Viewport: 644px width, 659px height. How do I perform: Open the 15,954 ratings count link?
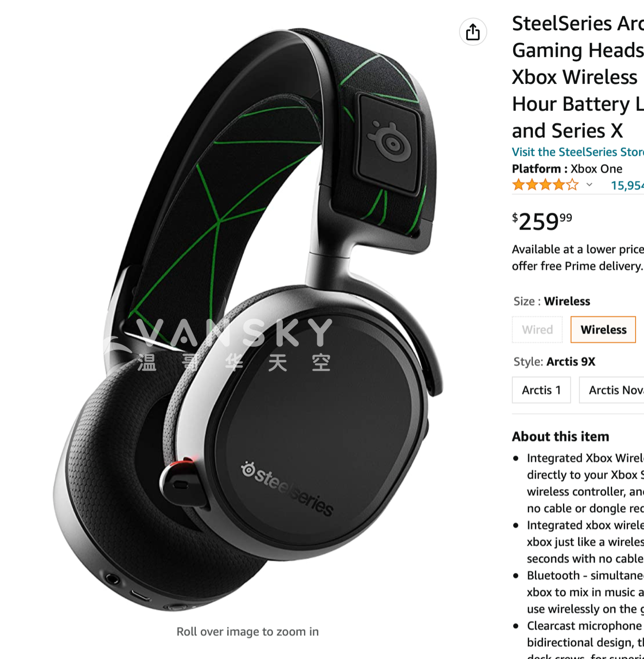[627, 185]
